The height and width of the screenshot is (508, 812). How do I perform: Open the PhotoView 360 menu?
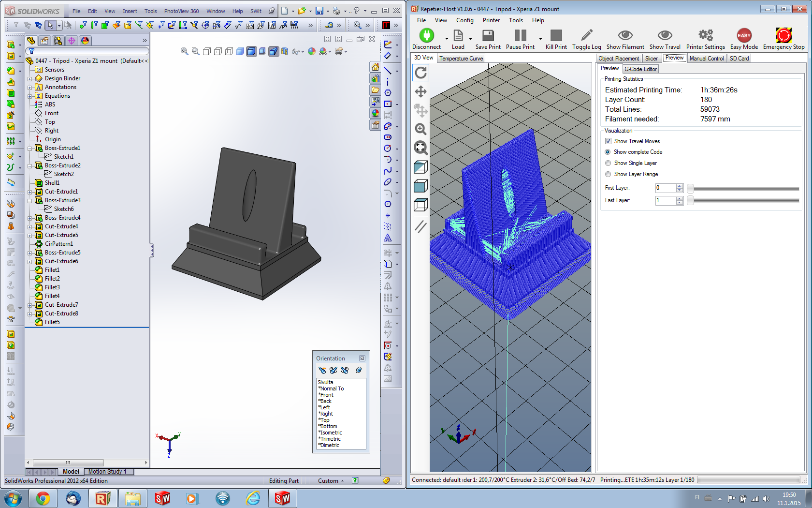coord(181,11)
